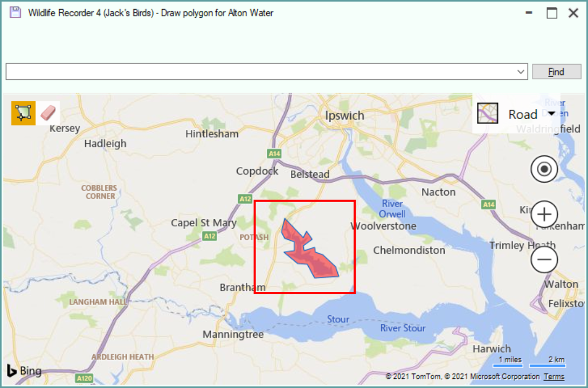Screen dimensions: 588x388
Task: Click the River Orwell label
Action: click(x=392, y=209)
